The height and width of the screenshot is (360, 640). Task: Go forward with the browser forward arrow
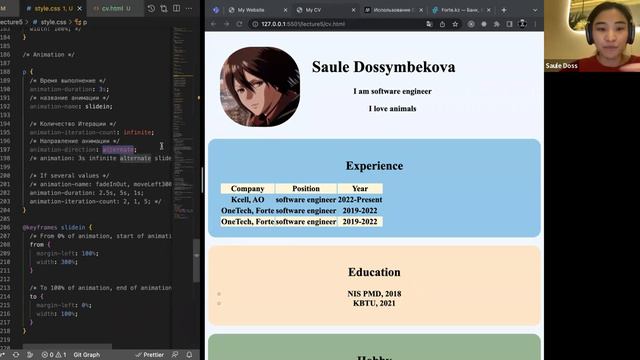tap(227, 24)
